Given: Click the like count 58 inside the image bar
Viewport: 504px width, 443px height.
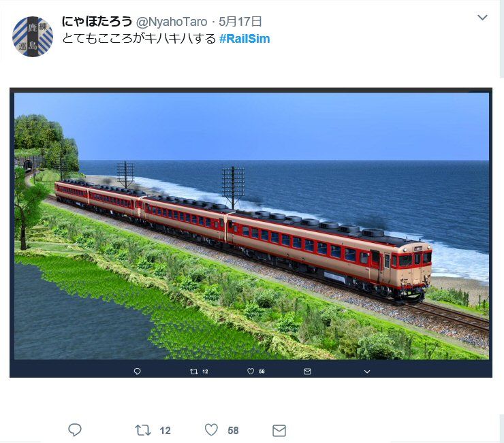Looking at the screenshot, I should 262,372.
